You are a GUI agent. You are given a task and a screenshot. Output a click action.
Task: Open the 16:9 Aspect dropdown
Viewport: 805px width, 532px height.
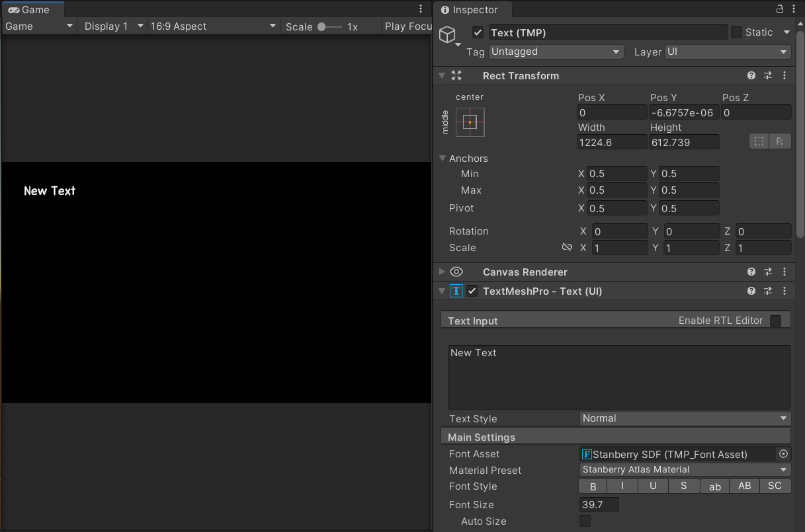click(213, 26)
